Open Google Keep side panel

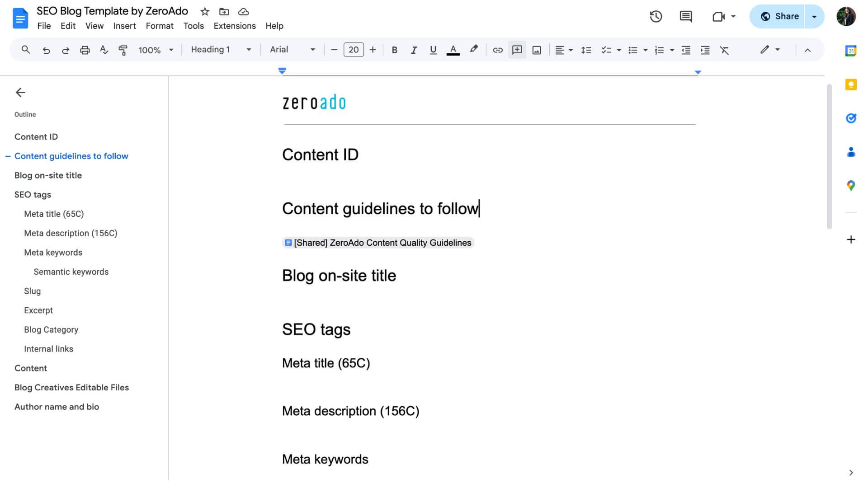click(851, 84)
